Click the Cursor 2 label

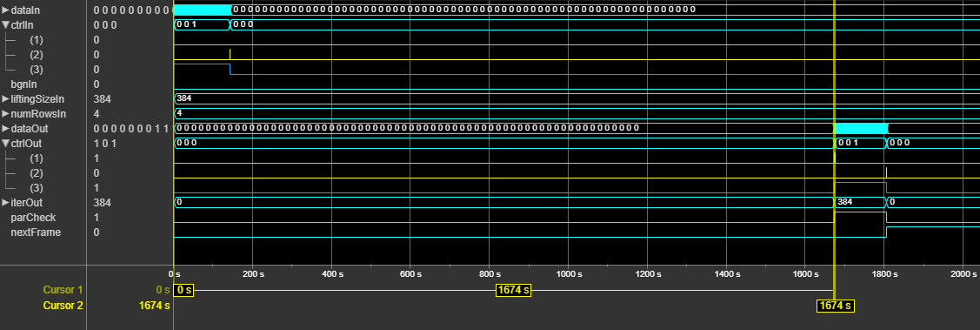(x=63, y=306)
